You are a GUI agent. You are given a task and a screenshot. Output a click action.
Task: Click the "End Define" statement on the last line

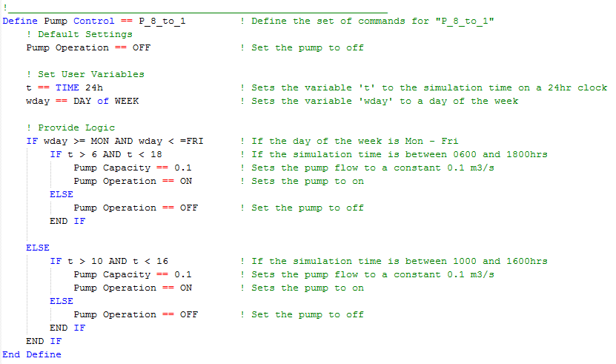click(32, 354)
